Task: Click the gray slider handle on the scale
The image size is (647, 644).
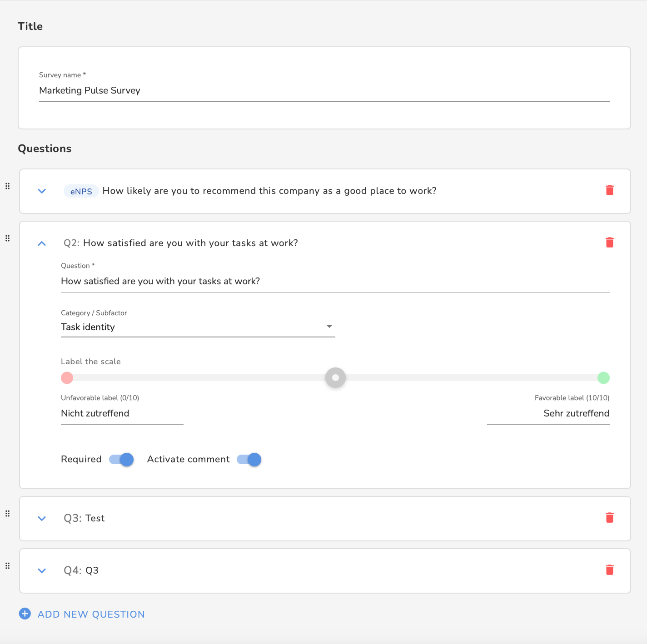Action: click(x=335, y=378)
